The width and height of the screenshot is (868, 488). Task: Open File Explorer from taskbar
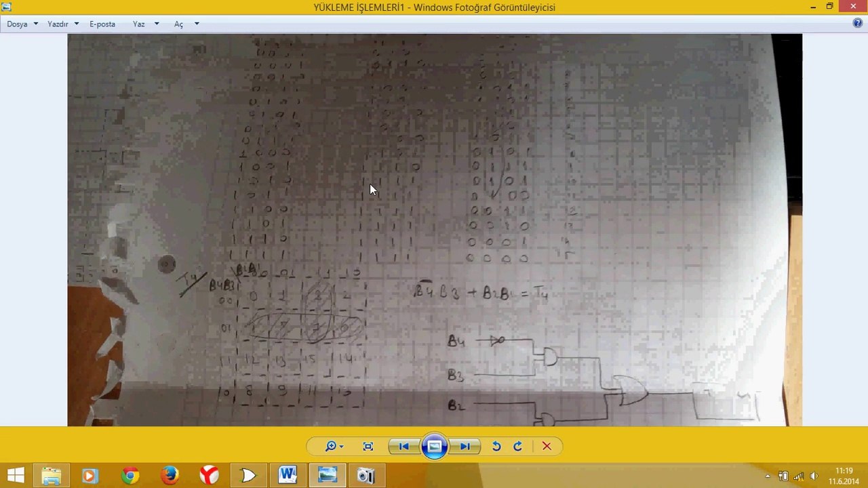coord(52,476)
